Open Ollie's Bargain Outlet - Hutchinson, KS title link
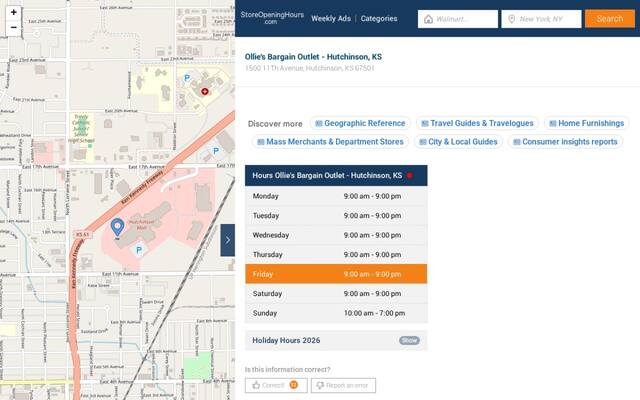 click(x=313, y=57)
